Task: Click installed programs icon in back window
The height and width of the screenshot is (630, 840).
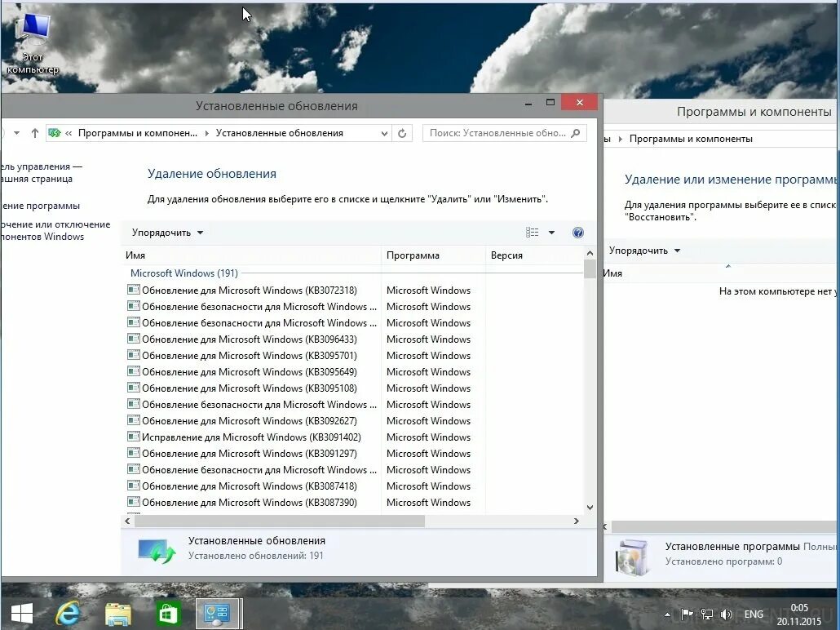Action: point(632,557)
